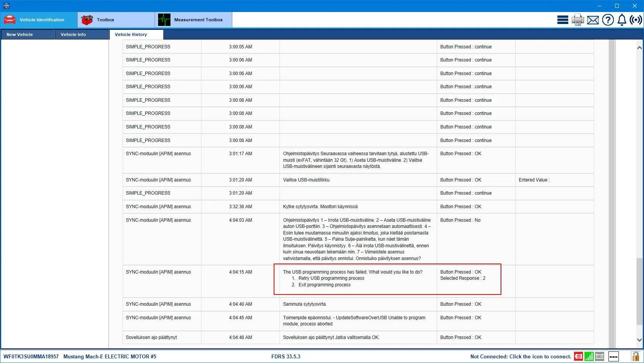Click the 'Selected Response : 2' text
Screen dimensions: 644x363
pos(463,278)
